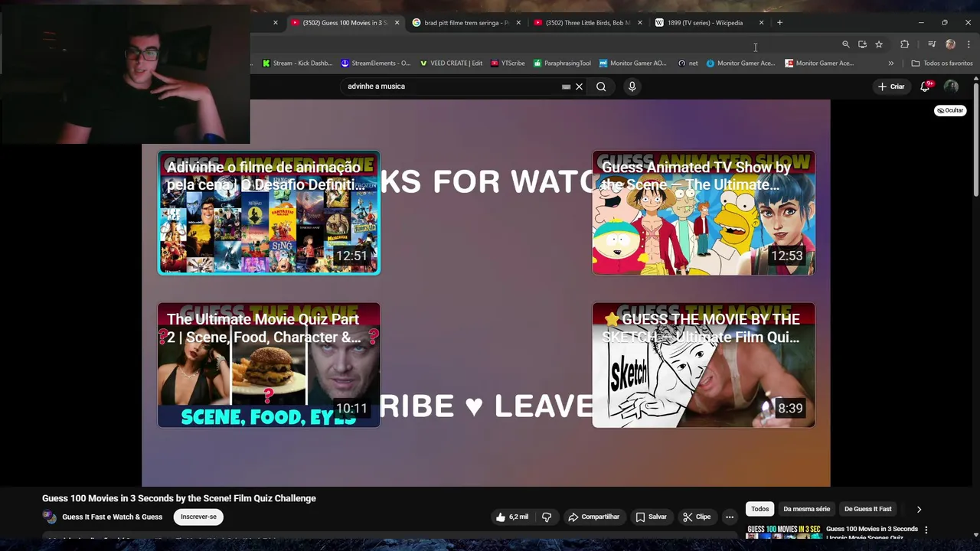The width and height of the screenshot is (980, 551).
Task: Click the Salvar button
Action: click(x=651, y=517)
